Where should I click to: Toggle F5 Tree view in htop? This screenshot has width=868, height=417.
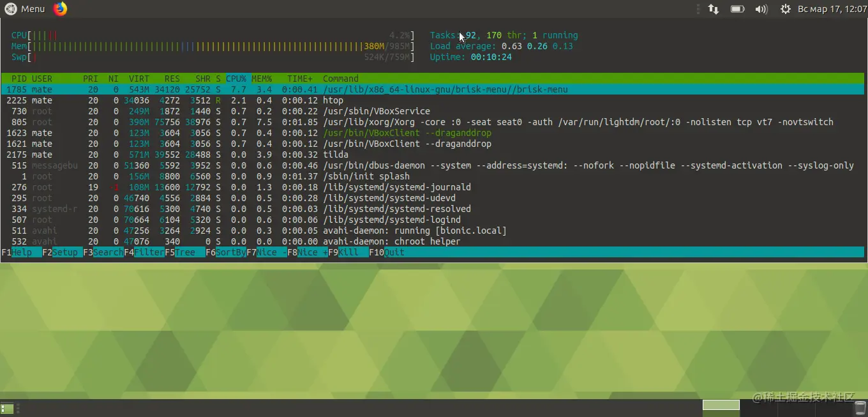pyautogui.click(x=185, y=252)
